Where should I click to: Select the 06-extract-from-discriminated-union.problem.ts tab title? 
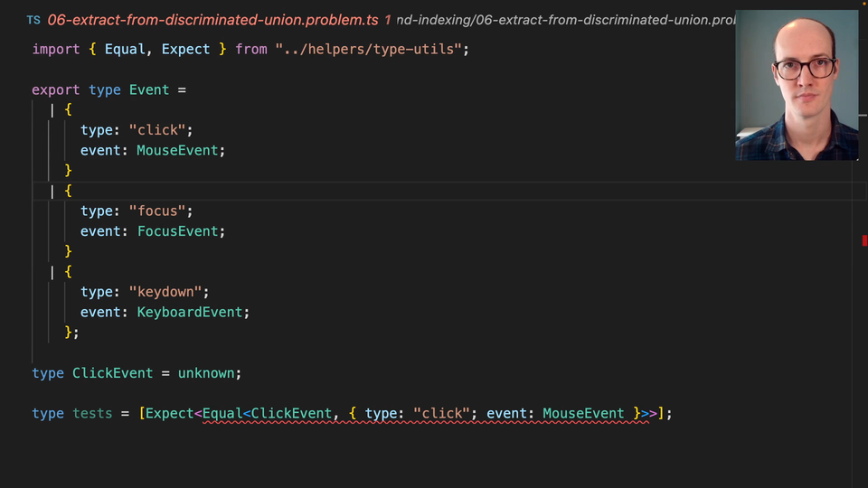tap(212, 20)
